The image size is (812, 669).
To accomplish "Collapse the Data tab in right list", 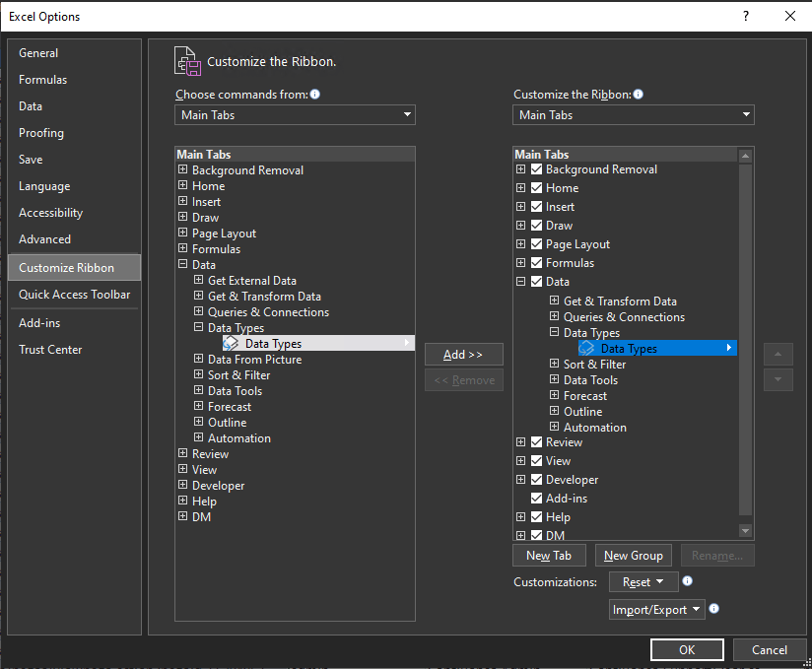I will 521,281.
